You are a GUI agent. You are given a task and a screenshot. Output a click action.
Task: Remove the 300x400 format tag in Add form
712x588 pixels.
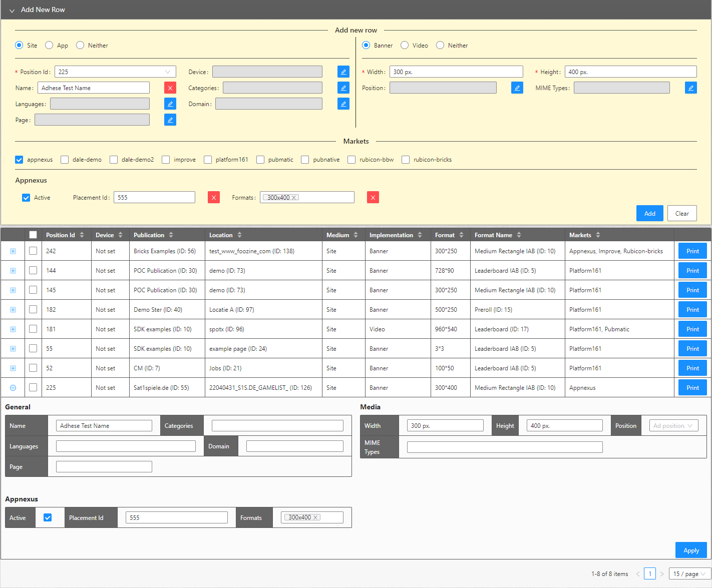(294, 198)
